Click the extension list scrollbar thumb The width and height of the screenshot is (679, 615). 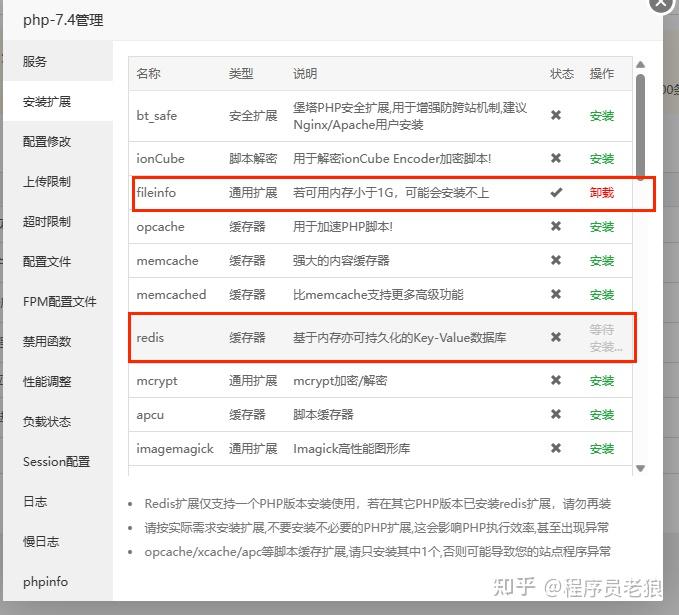click(x=640, y=126)
